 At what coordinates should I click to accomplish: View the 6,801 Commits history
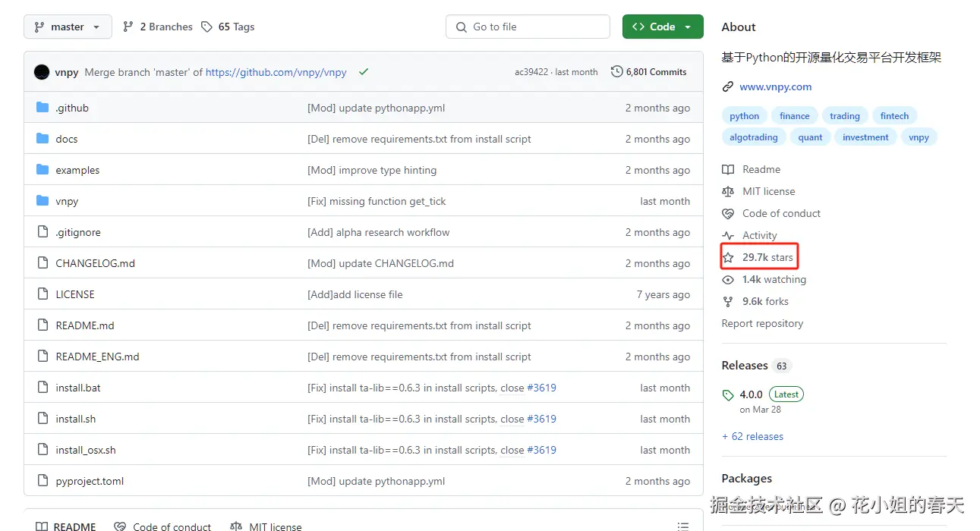tap(649, 72)
